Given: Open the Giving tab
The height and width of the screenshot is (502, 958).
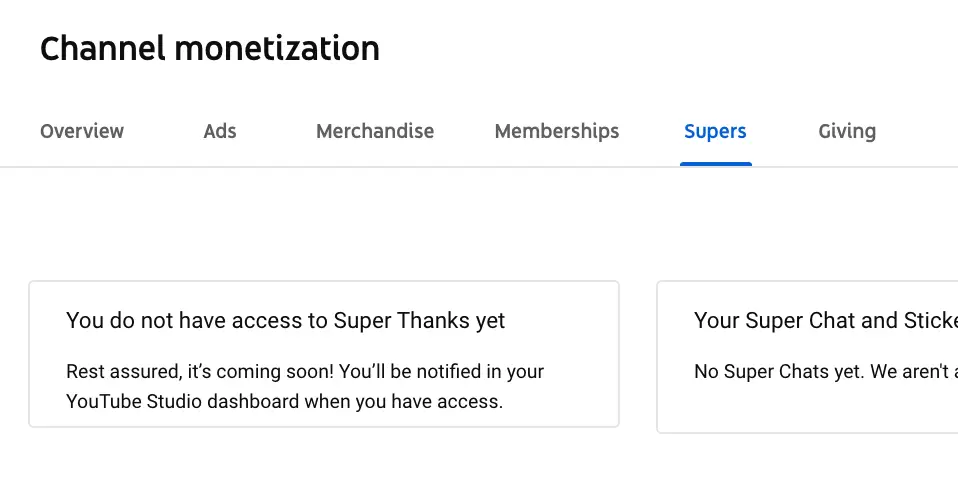Looking at the screenshot, I should tap(847, 131).
